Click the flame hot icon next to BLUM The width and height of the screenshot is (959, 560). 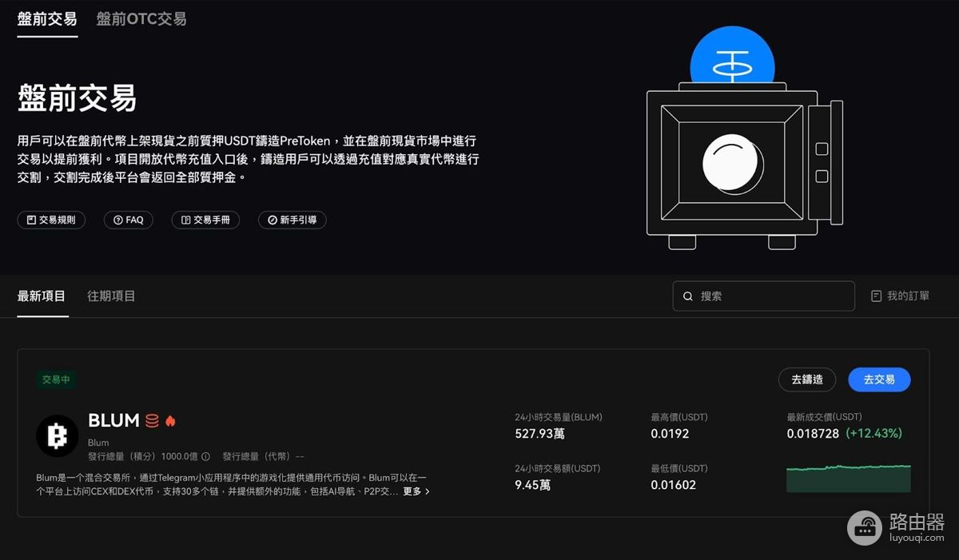coord(170,420)
